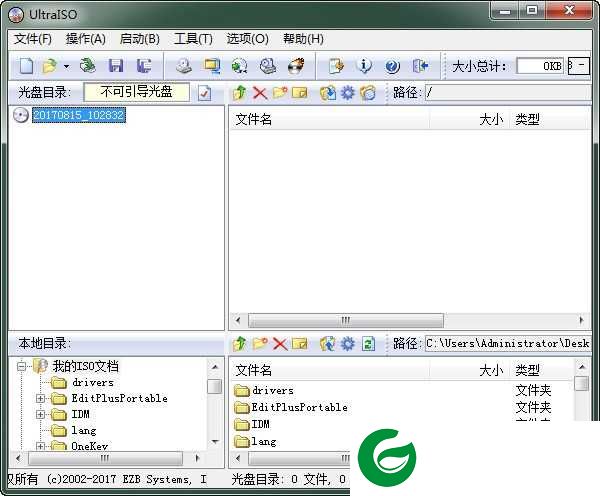Image resolution: width=600 pixels, height=496 pixels.
Task: Click the Exit icon in main toolbar
Action: coord(420,66)
